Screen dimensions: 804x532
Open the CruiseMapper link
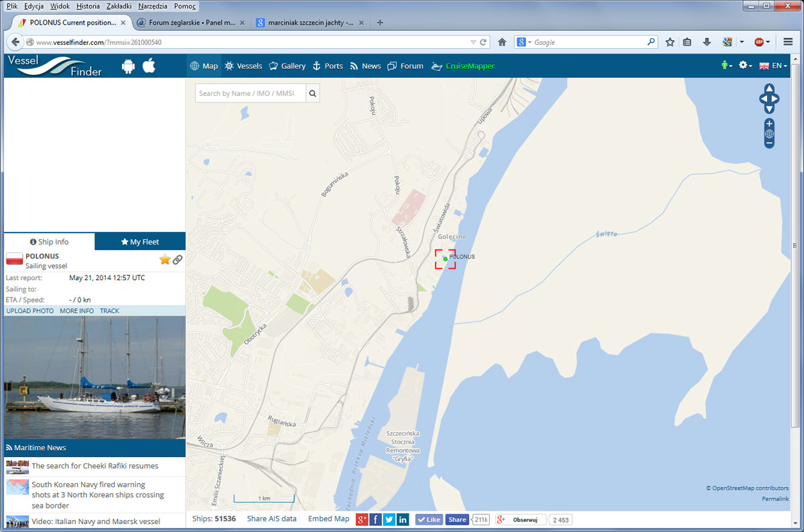pyautogui.click(x=463, y=66)
